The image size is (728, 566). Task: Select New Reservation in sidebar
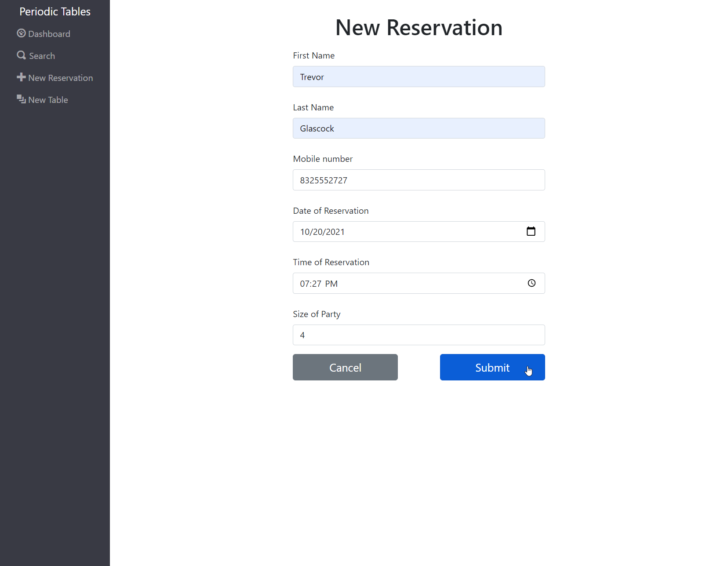(x=55, y=78)
